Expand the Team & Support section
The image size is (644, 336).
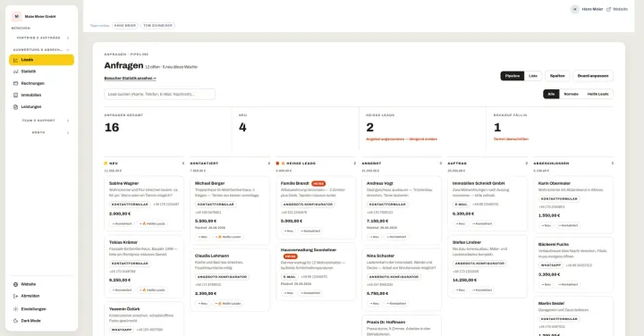41,121
